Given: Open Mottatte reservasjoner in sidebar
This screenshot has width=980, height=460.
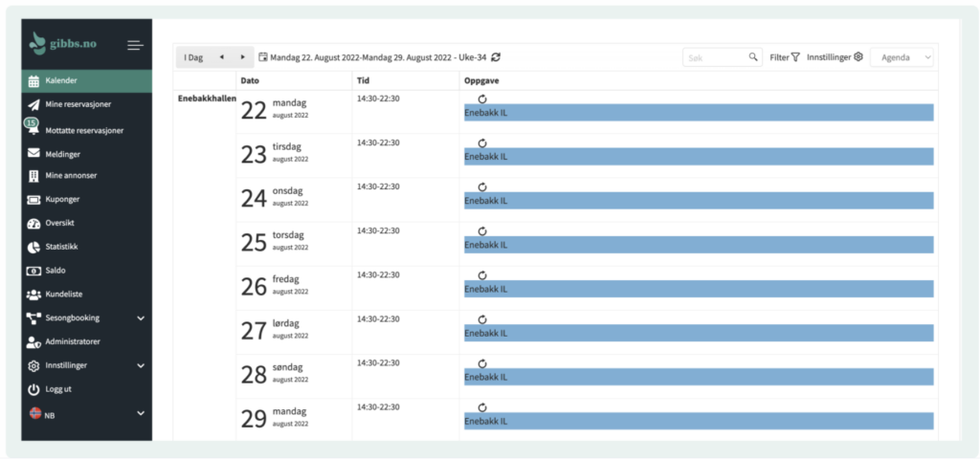Looking at the screenshot, I should [x=84, y=130].
